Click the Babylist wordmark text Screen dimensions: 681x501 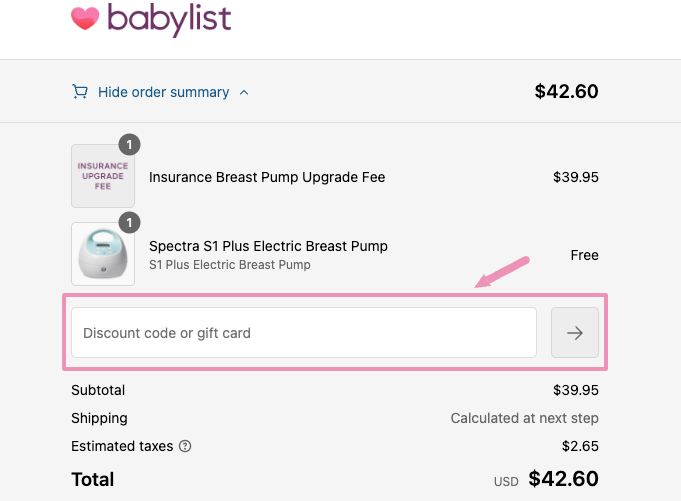[169, 17]
